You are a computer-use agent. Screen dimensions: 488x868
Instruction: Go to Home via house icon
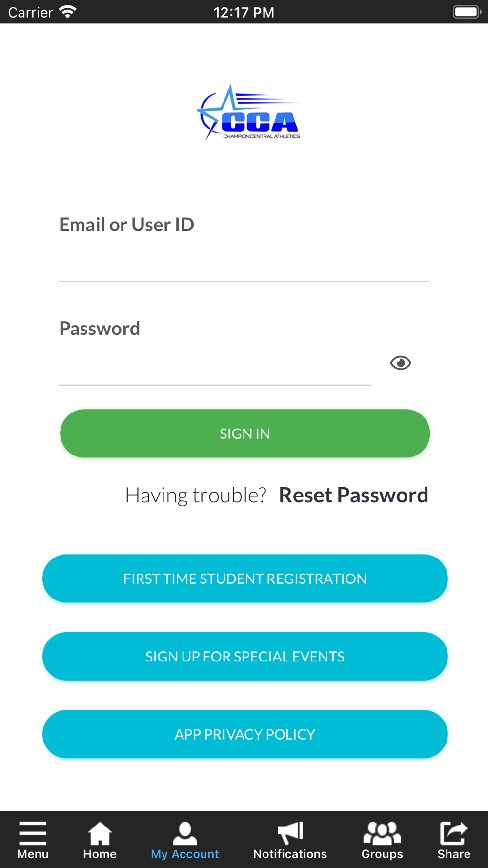100,833
